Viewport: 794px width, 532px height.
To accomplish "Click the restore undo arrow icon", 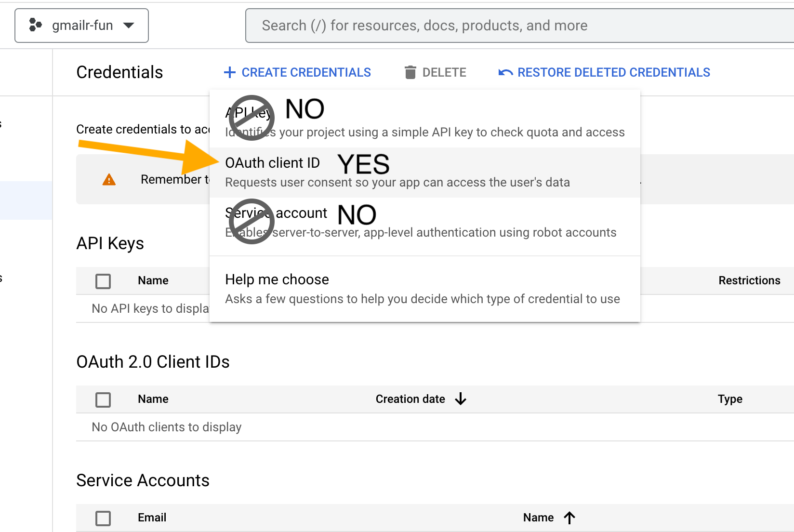I will tap(504, 72).
